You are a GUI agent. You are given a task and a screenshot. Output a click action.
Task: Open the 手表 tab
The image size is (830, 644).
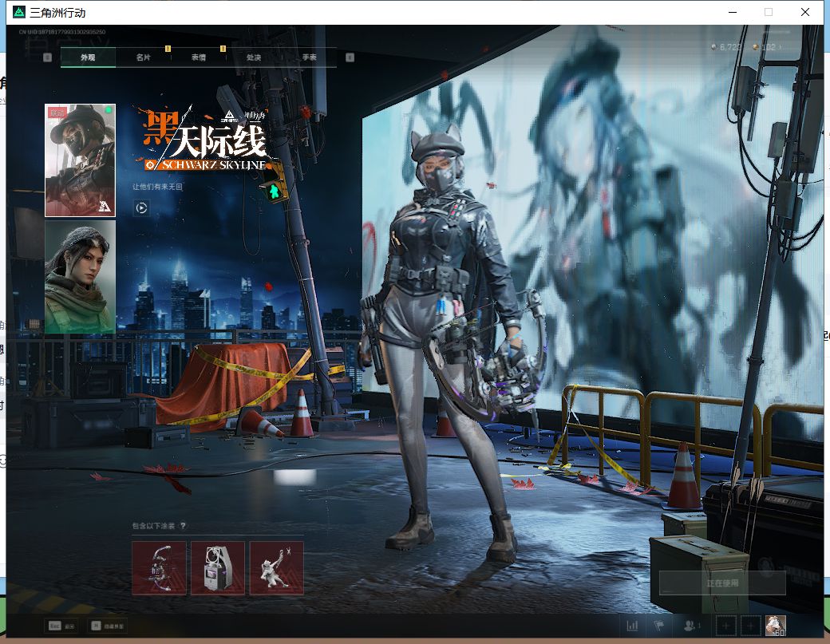[x=309, y=57]
